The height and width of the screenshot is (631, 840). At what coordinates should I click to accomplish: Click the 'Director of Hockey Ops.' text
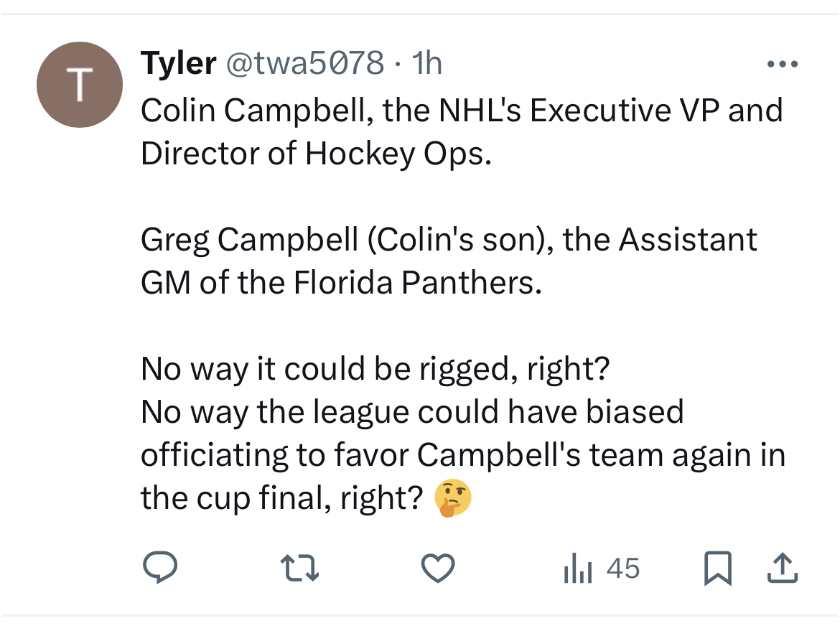tap(316, 154)
